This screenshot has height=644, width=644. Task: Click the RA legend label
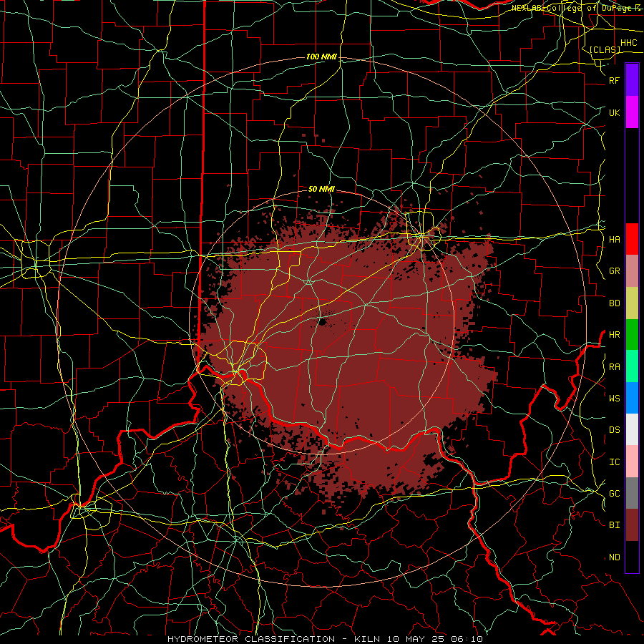point(614,367)
